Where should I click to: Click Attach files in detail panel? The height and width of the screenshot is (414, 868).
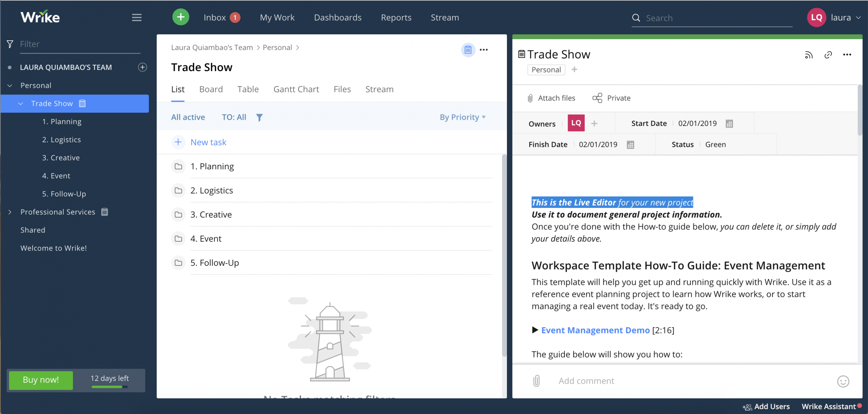pos(551,98)
